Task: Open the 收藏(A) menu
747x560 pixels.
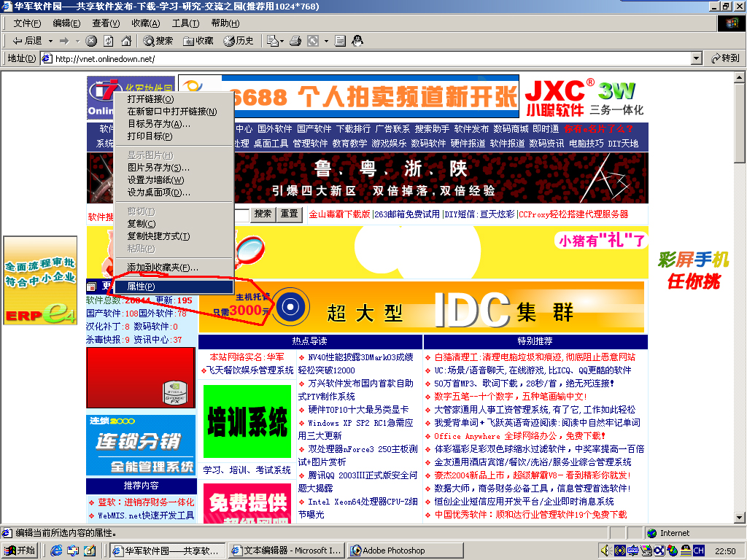Action: tap(146, 23)
